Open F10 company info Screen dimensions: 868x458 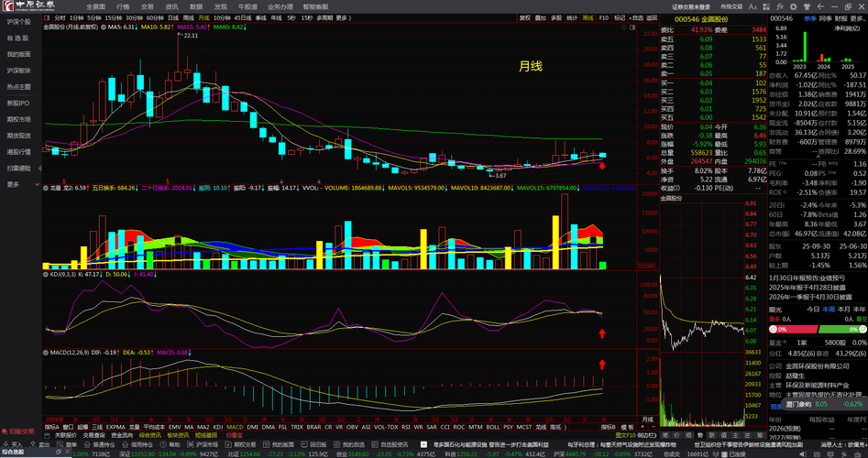coord(603,17)
